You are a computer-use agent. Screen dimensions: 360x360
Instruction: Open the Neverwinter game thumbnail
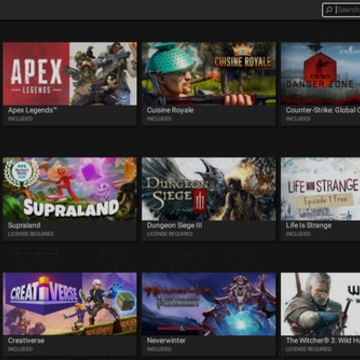209,304
